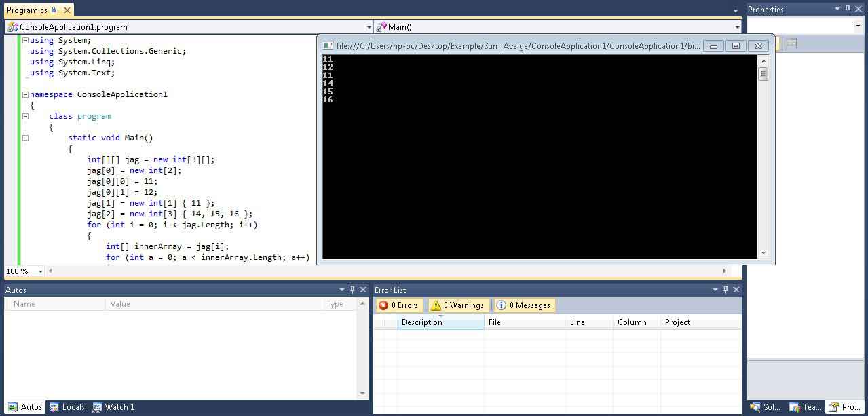Close the Autos panel
868x416 pixels.
[x=363, y=290]
